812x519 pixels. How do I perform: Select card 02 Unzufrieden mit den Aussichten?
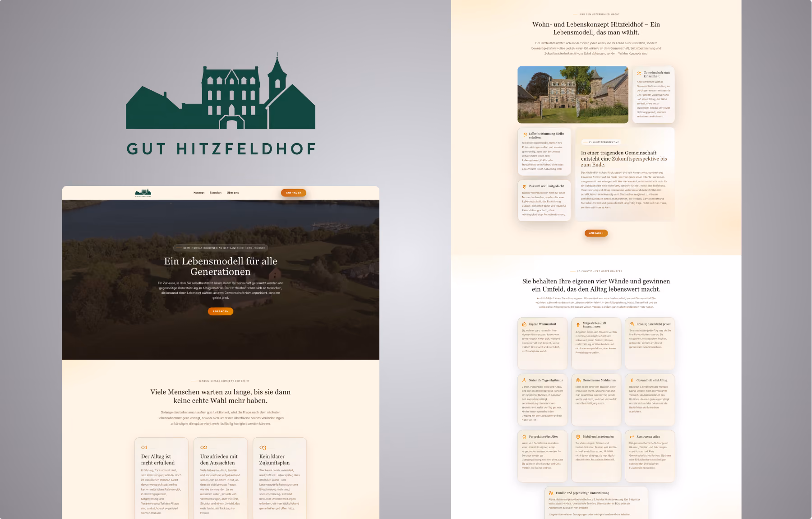point(221,478)
